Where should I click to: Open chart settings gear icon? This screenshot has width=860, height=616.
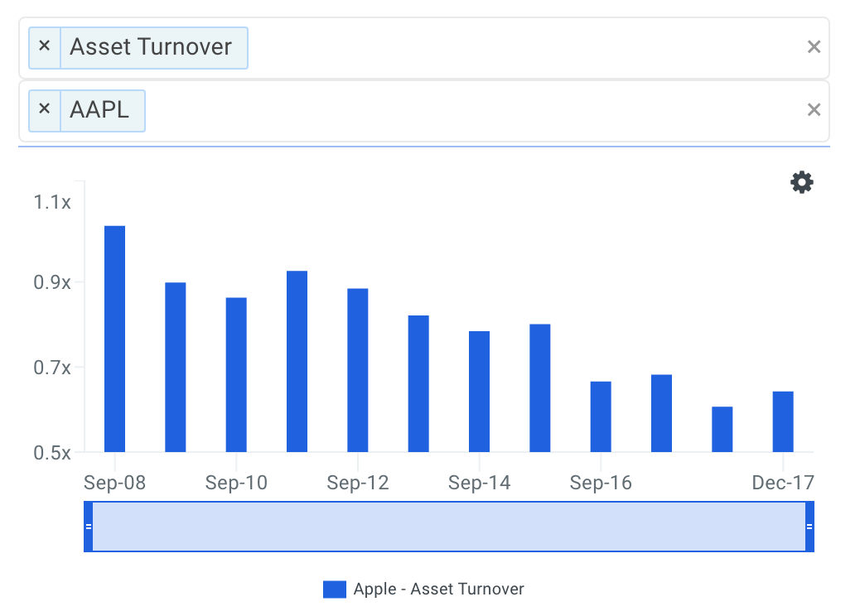(801, 182)
